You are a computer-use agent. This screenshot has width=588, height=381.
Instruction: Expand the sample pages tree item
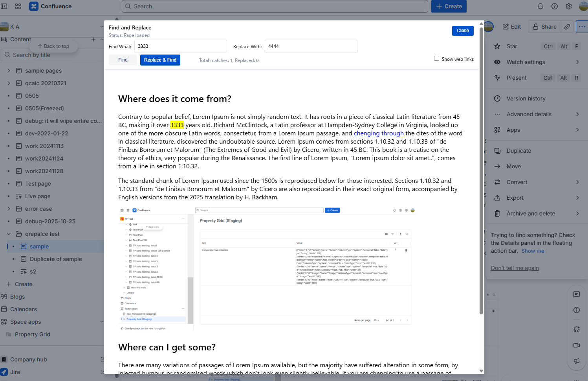click(9, 70)
